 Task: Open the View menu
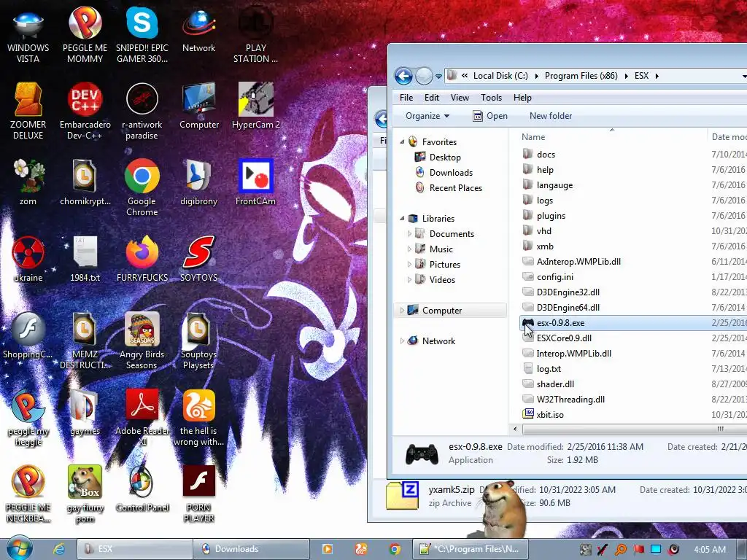click(460, 98)
